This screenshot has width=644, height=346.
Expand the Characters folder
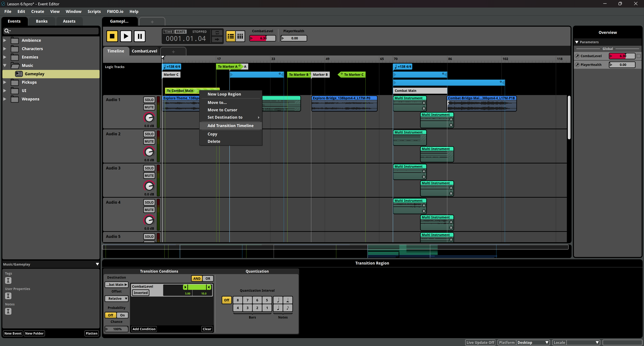[x=5, y=49]
